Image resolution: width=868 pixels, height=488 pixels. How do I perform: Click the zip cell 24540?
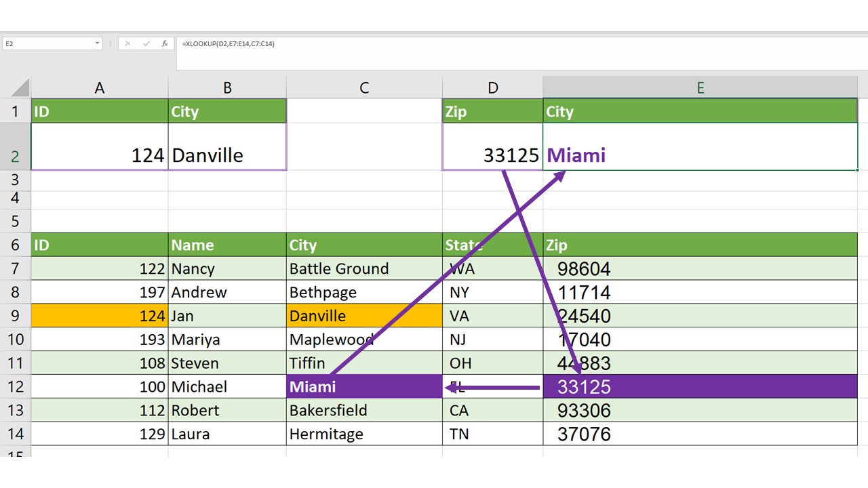(701, 316)
